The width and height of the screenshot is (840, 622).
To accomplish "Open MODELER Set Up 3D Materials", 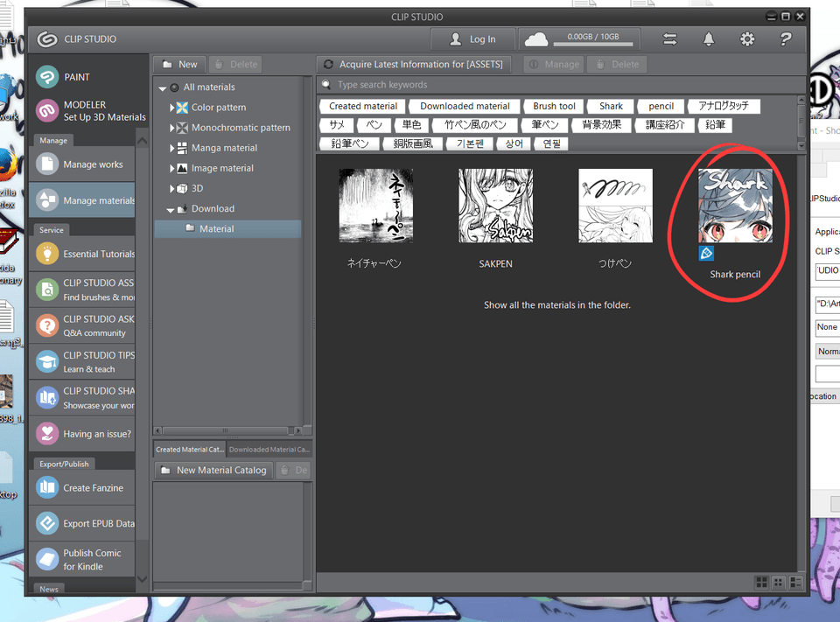I will pos(90,111).
